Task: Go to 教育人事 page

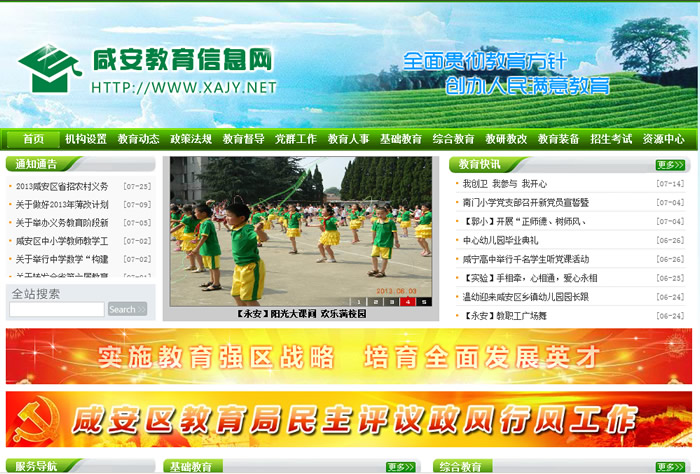Action: click(x=348, y=139)
